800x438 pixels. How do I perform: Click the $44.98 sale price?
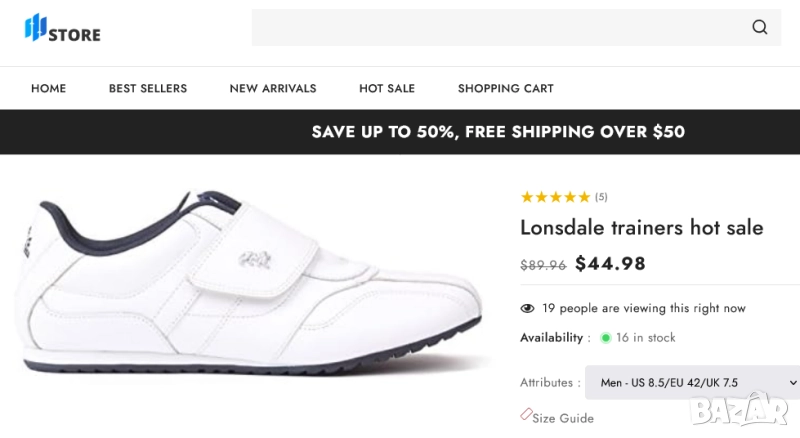coord(610,264)
